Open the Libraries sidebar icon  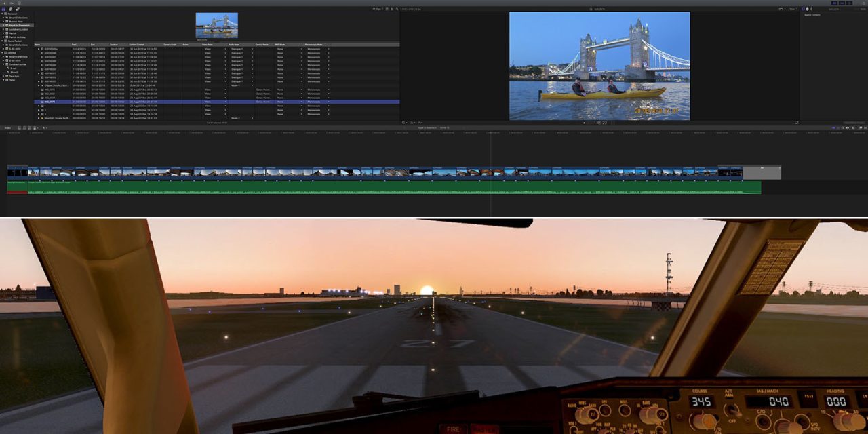click(x=3, y=9)
